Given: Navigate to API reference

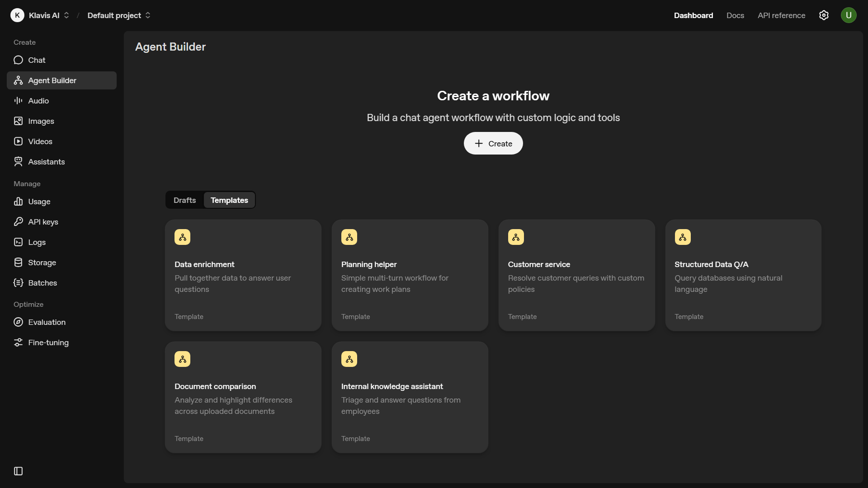Looking at the screenshot, I should point(781,15).
